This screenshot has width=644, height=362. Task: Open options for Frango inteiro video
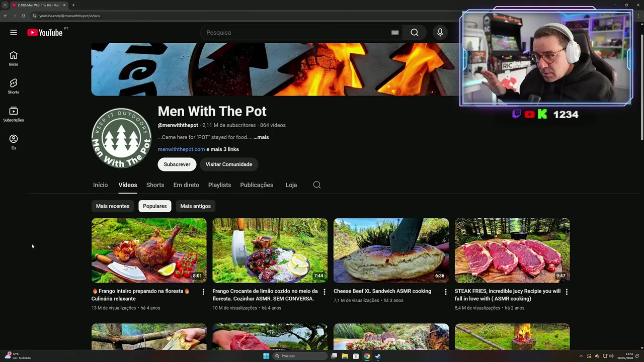[x=203, y=292]
